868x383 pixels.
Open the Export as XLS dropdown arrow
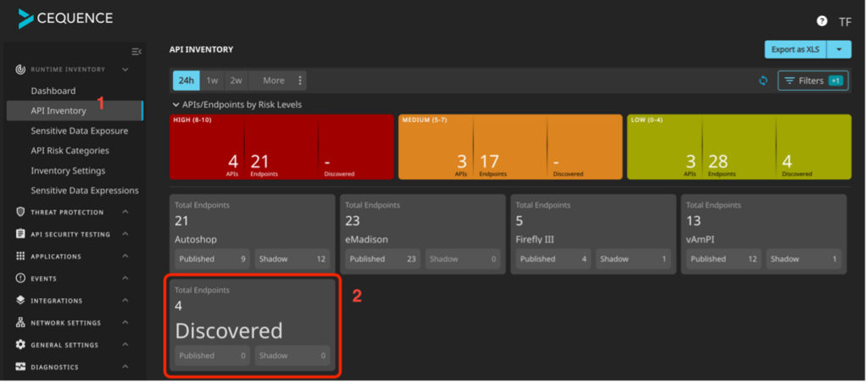[838, 50]
